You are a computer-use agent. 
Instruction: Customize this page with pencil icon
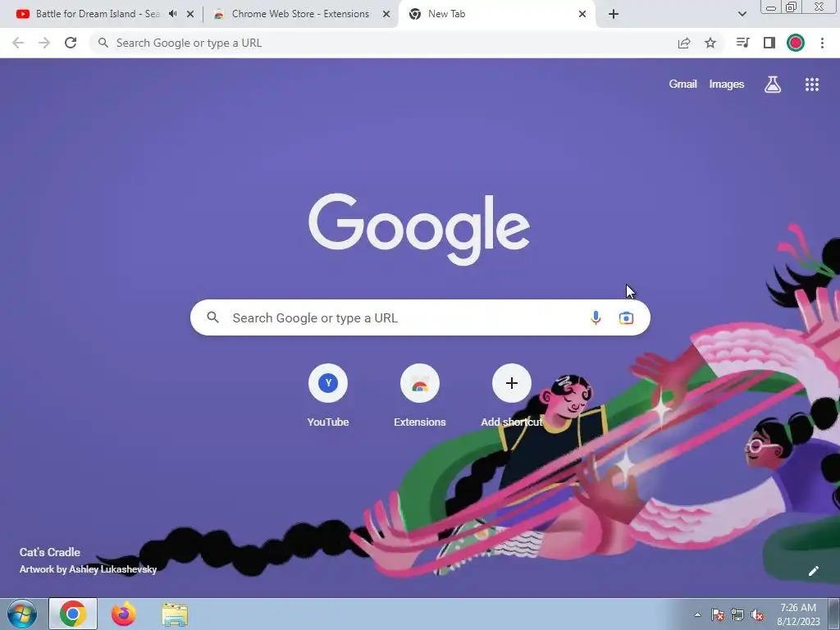pyautogui.click(x=813, y=571)
